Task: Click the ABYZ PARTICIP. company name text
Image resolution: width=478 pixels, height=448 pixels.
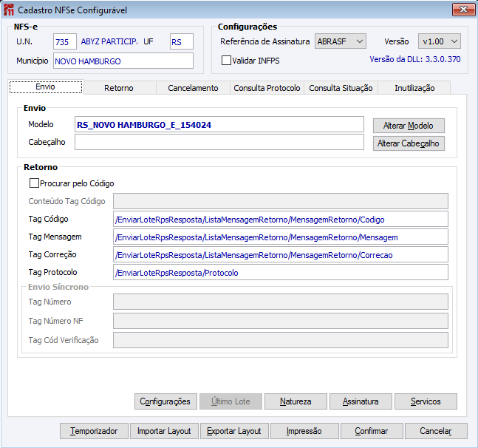Action: 109,41
